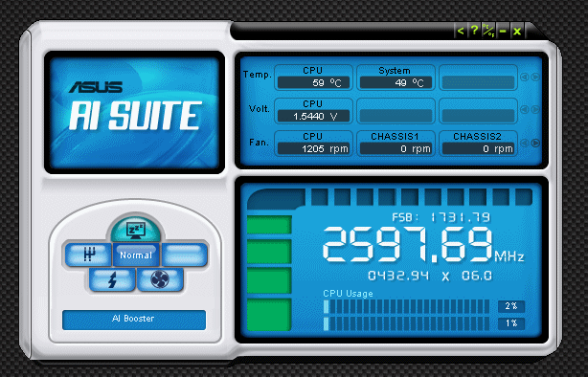Click the AI Booster label bar
This screenshot has width=588, height=377.
coord(134,320)
